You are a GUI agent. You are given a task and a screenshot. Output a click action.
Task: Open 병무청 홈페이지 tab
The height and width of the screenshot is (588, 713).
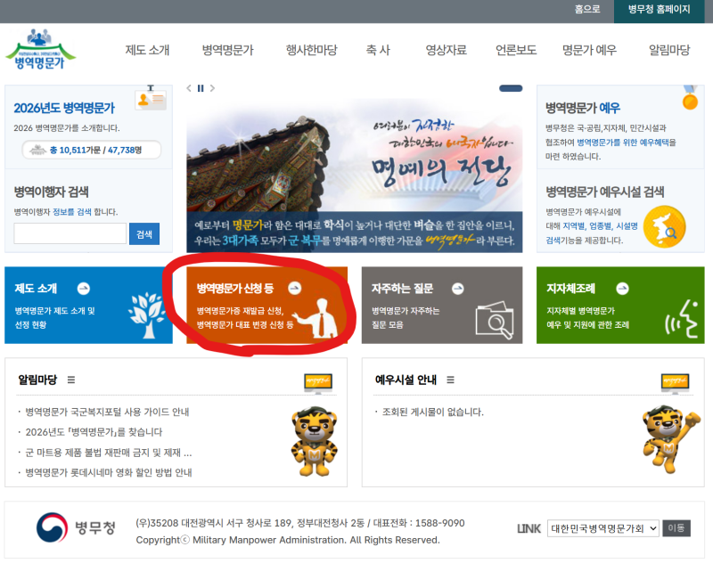pos(660,11)
